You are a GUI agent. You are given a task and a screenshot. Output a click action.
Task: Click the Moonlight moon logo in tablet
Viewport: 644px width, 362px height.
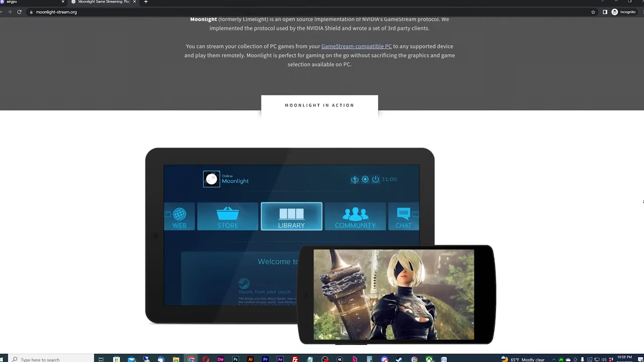[x=211, y=179]
